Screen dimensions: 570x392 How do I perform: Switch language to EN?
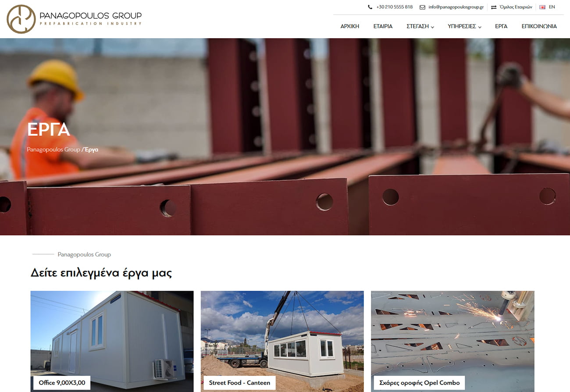(x=552, y=7)
